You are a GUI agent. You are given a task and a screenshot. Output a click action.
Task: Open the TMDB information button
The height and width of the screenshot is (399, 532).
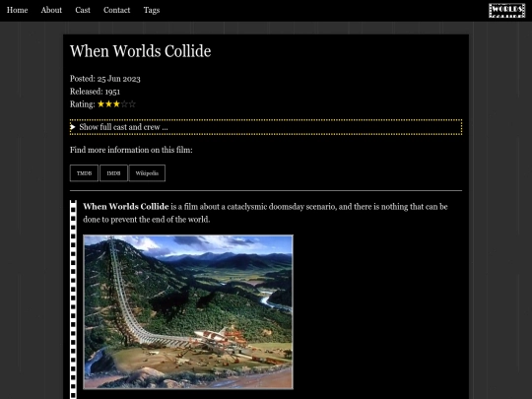coord(84,173)
